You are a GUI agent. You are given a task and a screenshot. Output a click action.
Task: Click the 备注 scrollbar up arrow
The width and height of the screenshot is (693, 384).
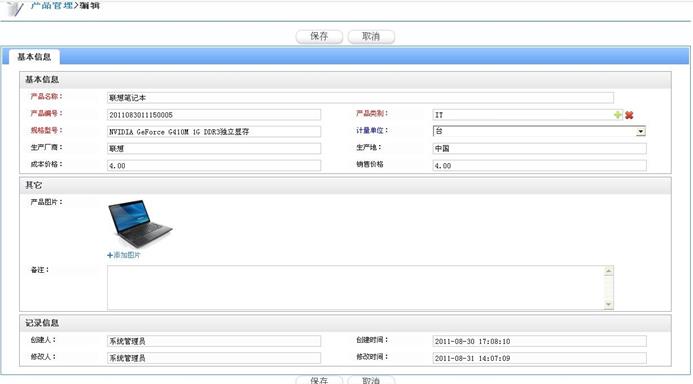[x=609, y=271]
